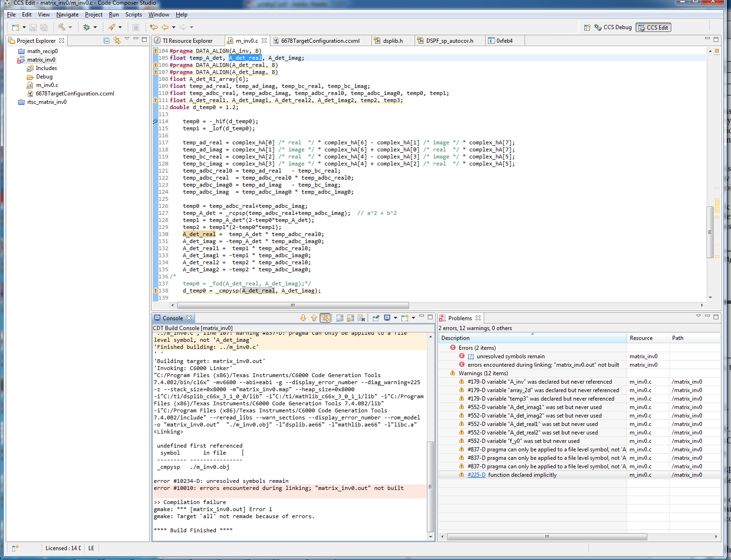
Task: Switch to the dsplib.h editor tab
Action: pos(393,41)
